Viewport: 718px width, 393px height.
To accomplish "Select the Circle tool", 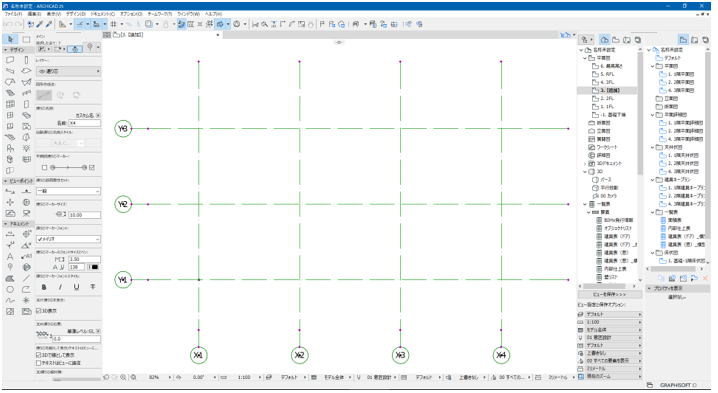I will pos(10,289).
